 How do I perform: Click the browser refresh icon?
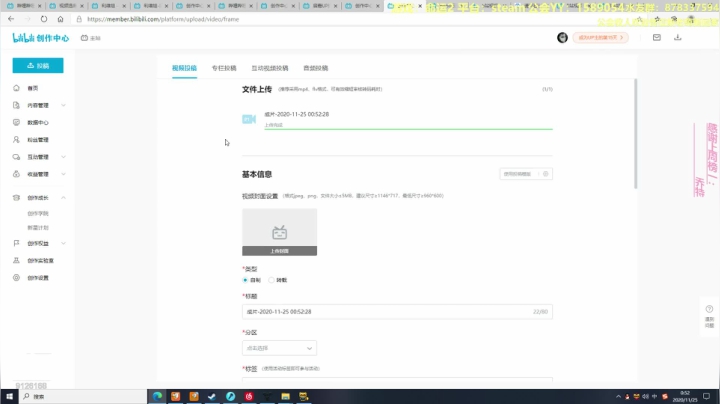tap(44, 19)
